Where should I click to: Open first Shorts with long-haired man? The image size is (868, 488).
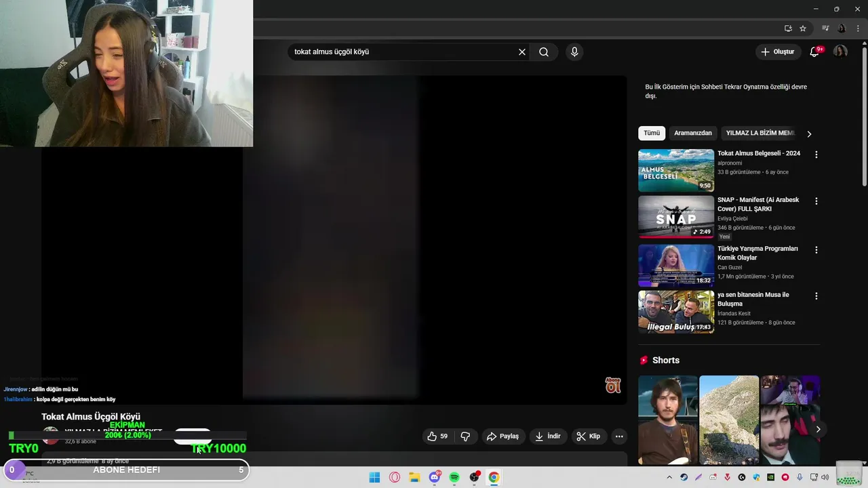click(x=667, y=420)
